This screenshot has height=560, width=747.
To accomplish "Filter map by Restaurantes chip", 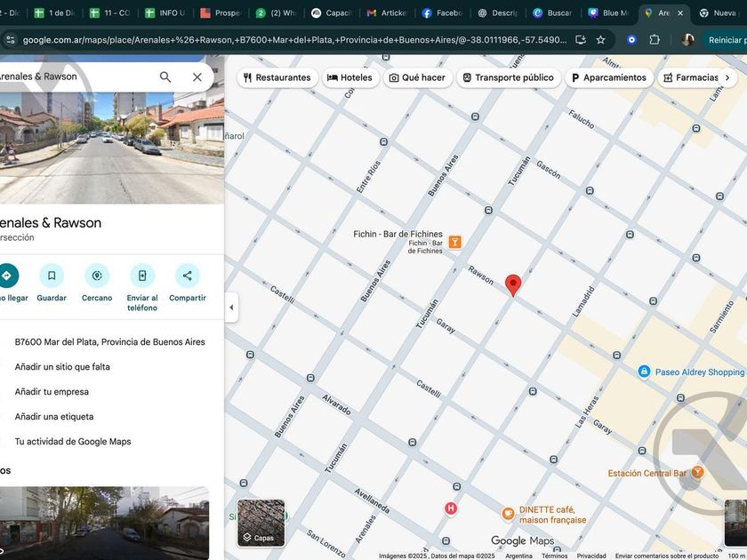I will (x=277, y=77).
